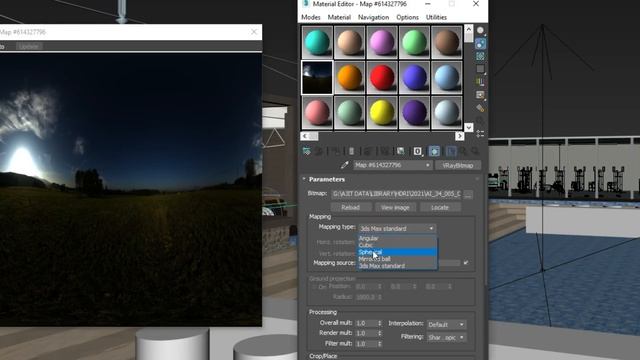The height and width of the screenshot is (360, 640).
Task: Click Put Material to Scene icon
Action: (x=319, y=151)
